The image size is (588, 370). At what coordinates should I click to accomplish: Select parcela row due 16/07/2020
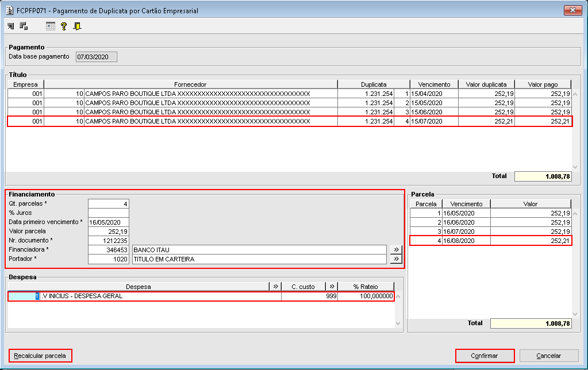click(490, 232)
